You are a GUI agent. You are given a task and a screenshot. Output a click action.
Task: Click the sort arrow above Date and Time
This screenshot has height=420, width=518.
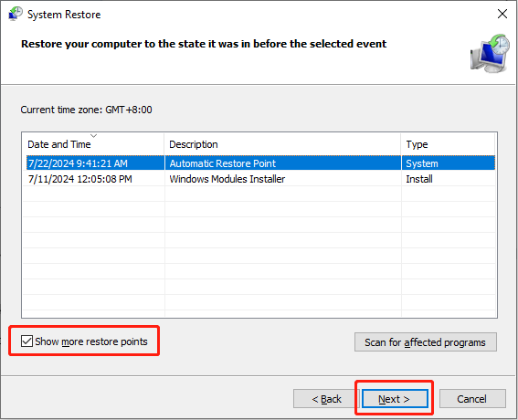[94, 136]
